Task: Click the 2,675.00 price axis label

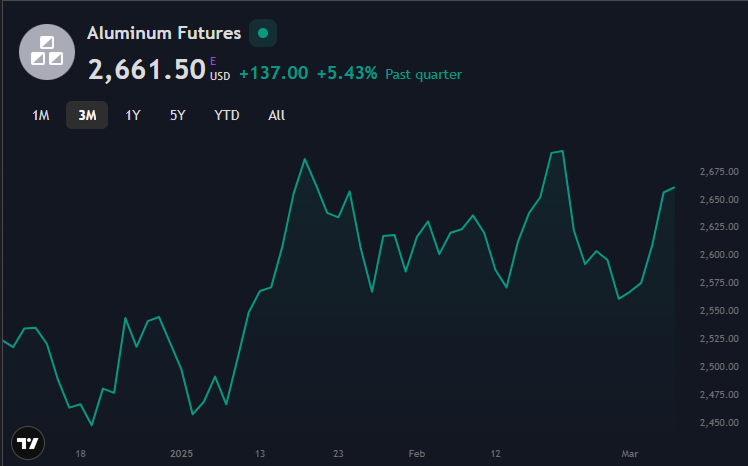Action: 719,172
